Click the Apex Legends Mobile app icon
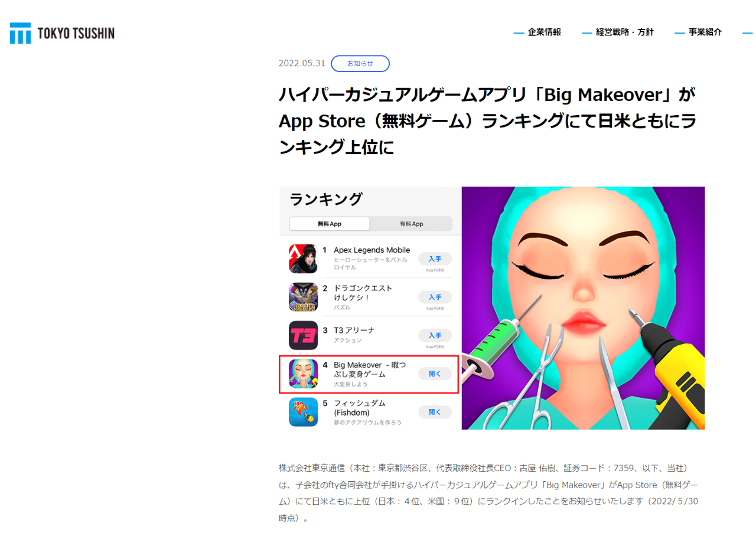756x549 pixels. [304, 259]
